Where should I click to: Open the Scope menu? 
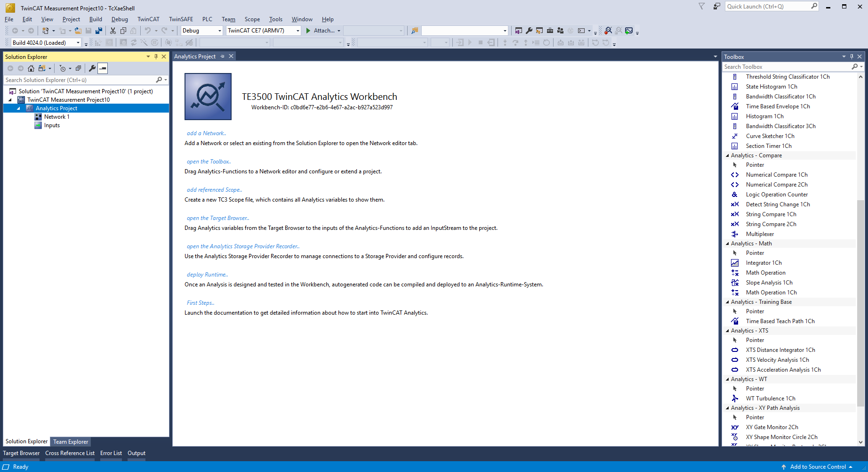252,19
